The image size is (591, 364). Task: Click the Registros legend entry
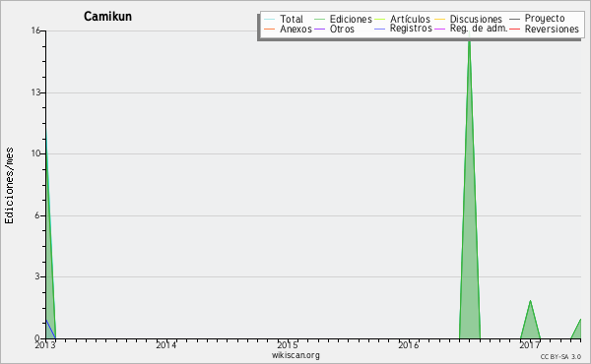(x=403, y=29)
